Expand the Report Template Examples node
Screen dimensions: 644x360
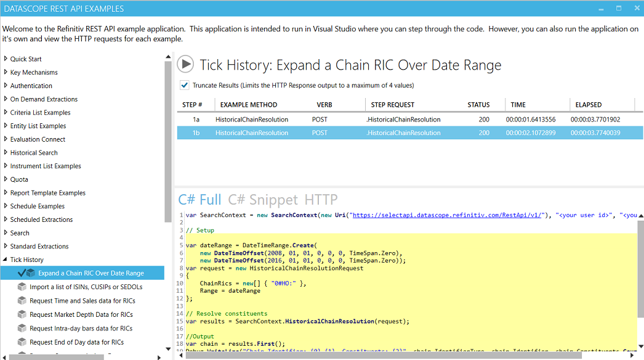tap(6, 192)
